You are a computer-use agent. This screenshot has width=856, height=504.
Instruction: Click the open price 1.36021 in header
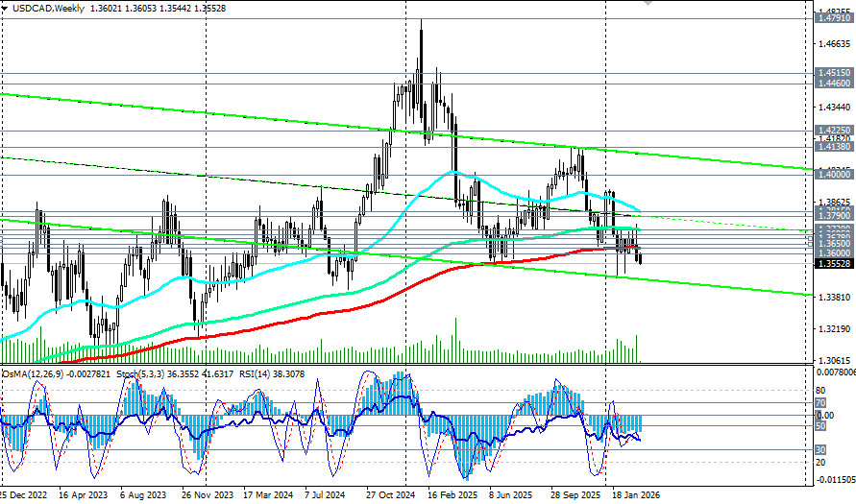point(105,9)
